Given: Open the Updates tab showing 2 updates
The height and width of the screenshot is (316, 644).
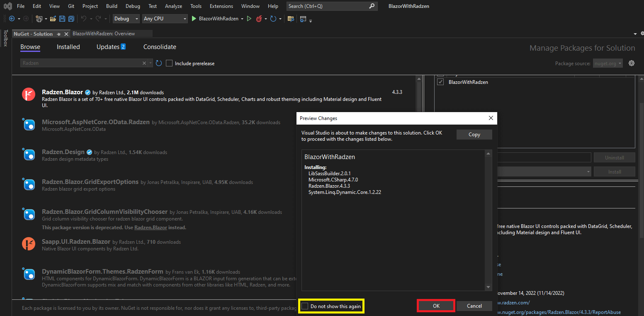Looking at the screenshot, I should tap(108, 47).
